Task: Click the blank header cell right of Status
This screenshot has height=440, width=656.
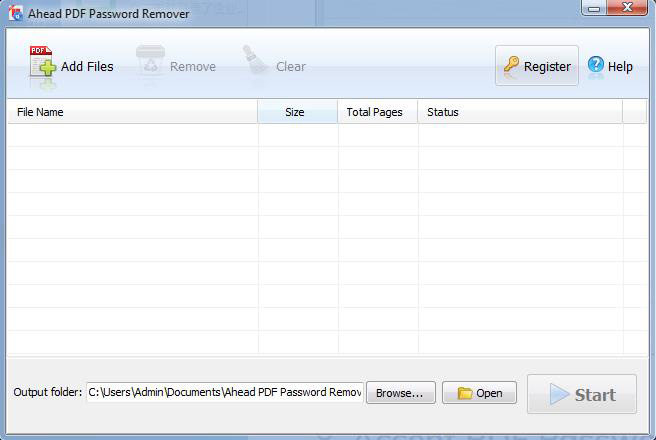Action: (x=634, y=112)
